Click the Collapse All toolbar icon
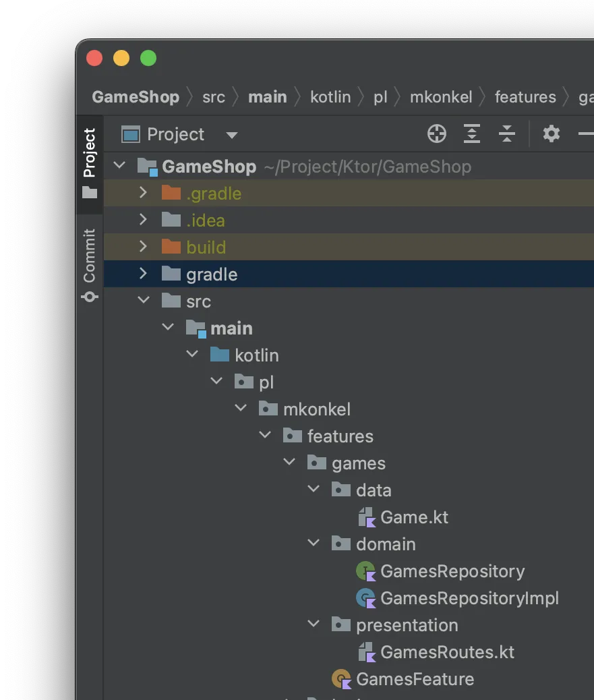The height and width of the screenshot is (700, 594). pyautogui.click(x=507, y=134)
